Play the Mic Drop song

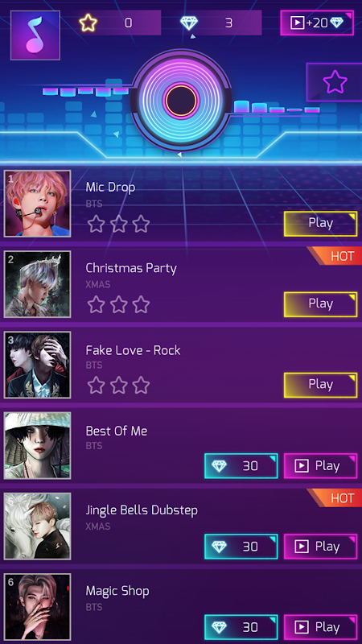point(320,224)
